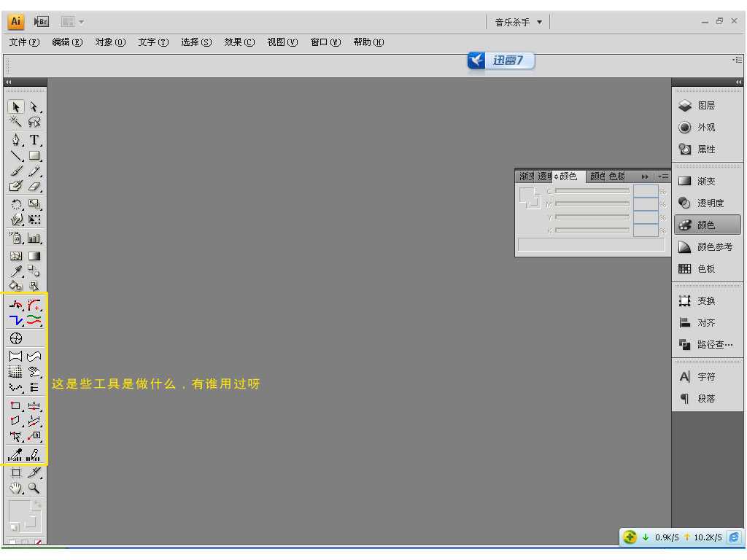Open the 对齐 panel
The image size is (747, 560).
point(707,322)
